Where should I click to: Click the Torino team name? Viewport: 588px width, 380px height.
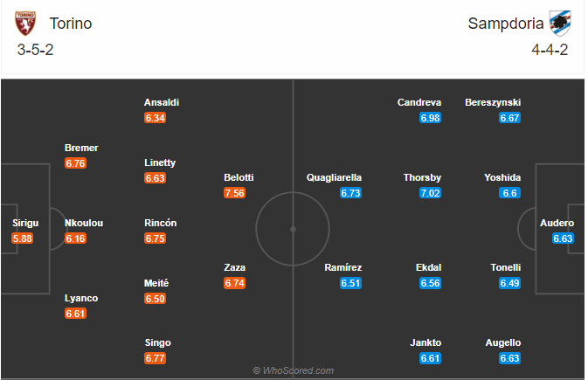pyautogui.click(x=71, y=24)
